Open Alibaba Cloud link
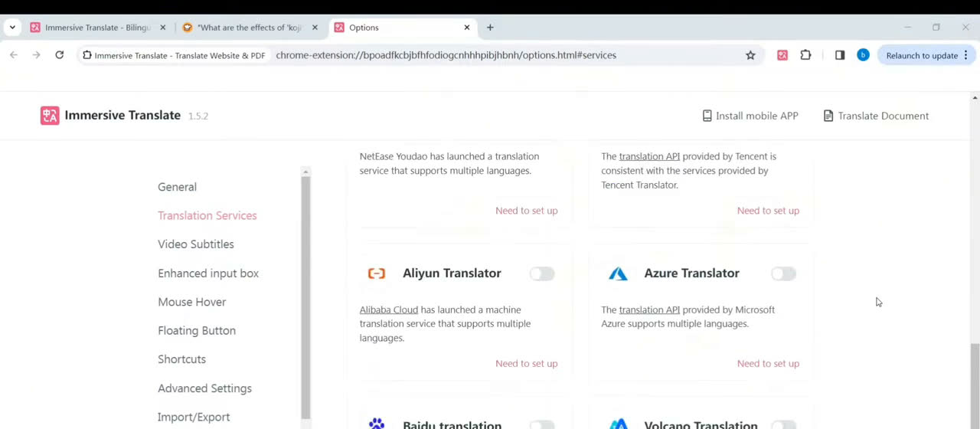This screenshot has height=429, width=980. (x=389, y=309)
